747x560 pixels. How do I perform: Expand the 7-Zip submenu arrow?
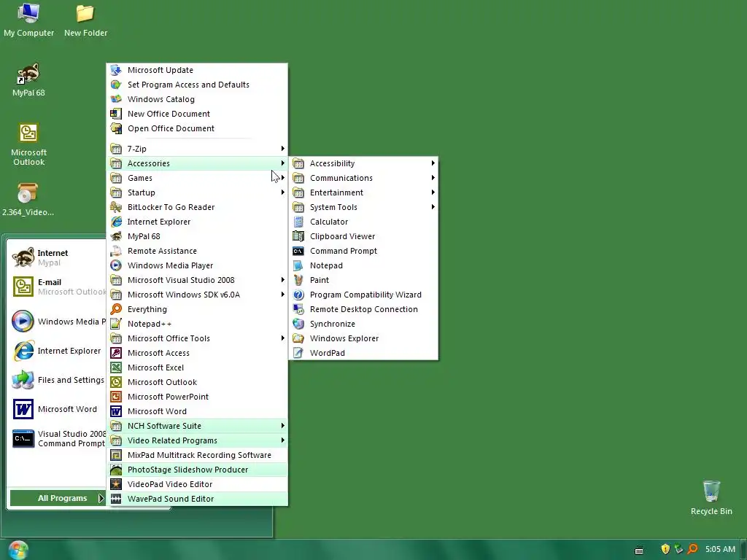[282, 149]
